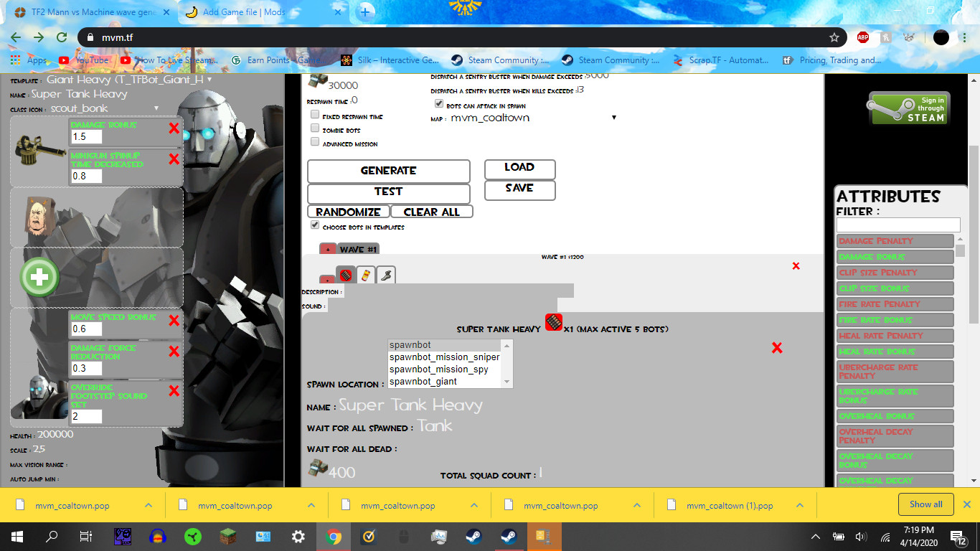Open the mvm_coaltown map dropdown
980x551 pixels.
tap(534, 118)
